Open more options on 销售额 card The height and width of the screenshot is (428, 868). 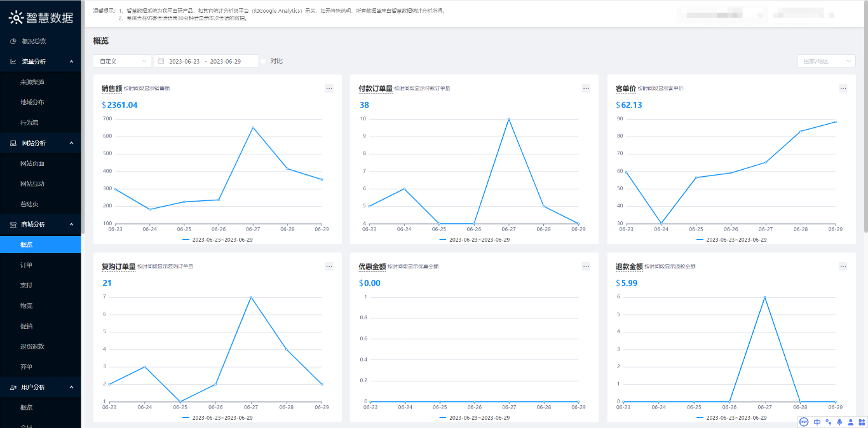coord(329,88)
